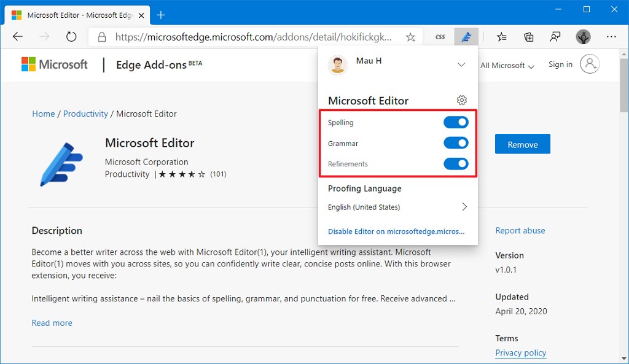Toggle Refinements off

pos(456,164)
